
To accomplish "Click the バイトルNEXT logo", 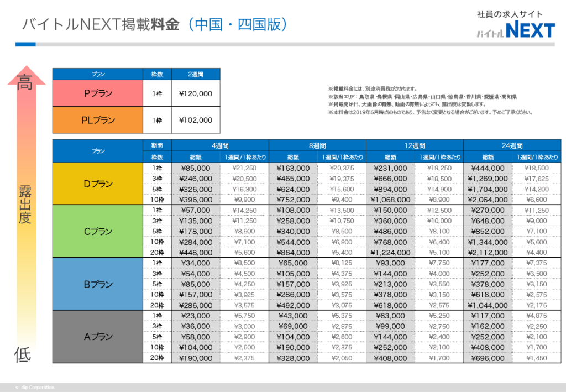I will 516,30.
